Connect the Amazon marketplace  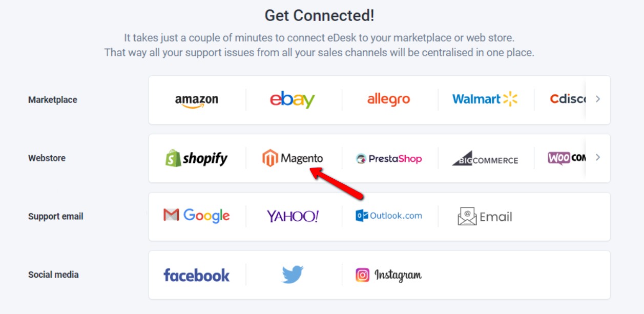coord(197,100)
